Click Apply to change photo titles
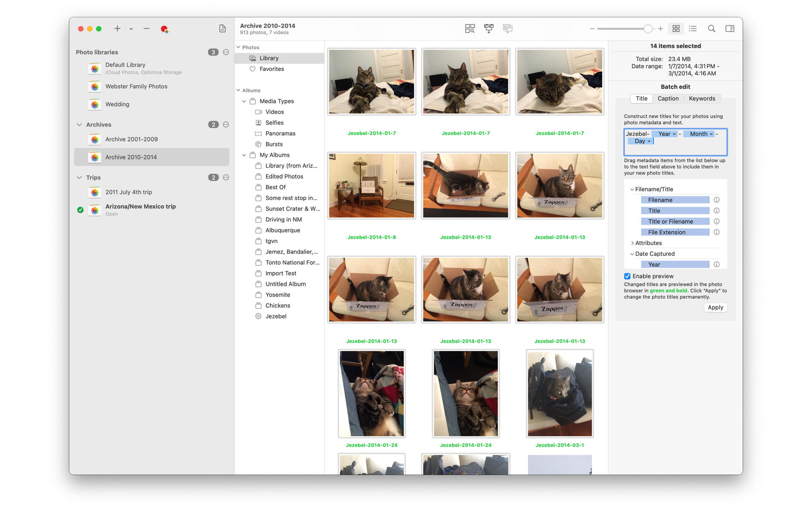Screen dimensions: 812x508 (x=715, y=307)
